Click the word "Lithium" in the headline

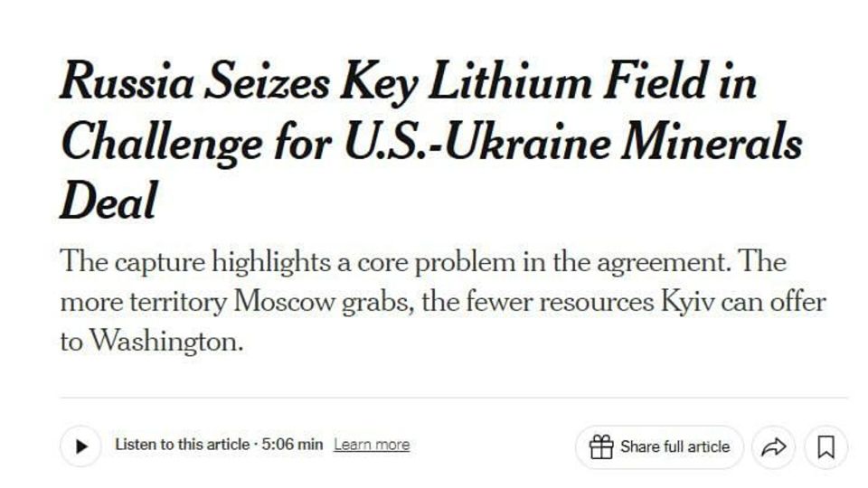(x=509, y=82)
